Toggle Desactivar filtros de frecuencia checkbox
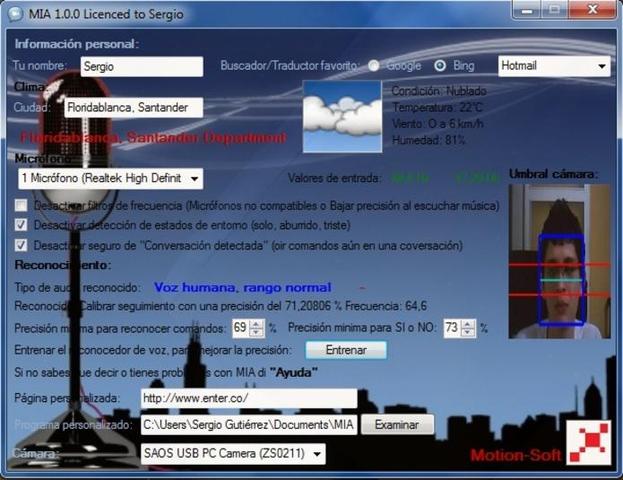This screenshot has width=623, height=480. click(x=21, y=205)
